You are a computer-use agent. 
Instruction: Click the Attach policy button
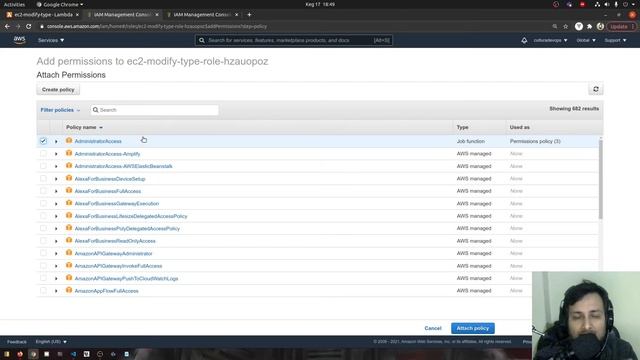click(x=473, y=328)
